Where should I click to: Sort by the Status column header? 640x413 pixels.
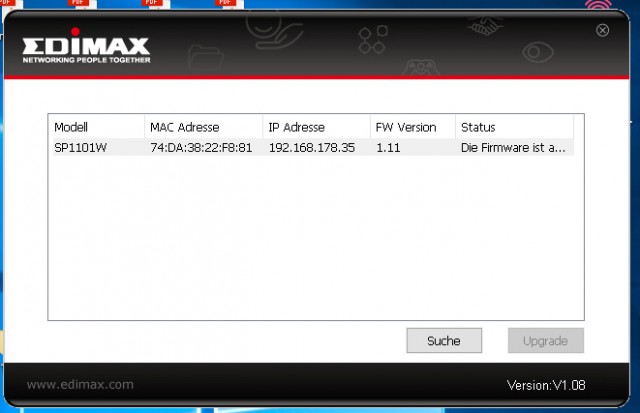pos(514,127)
